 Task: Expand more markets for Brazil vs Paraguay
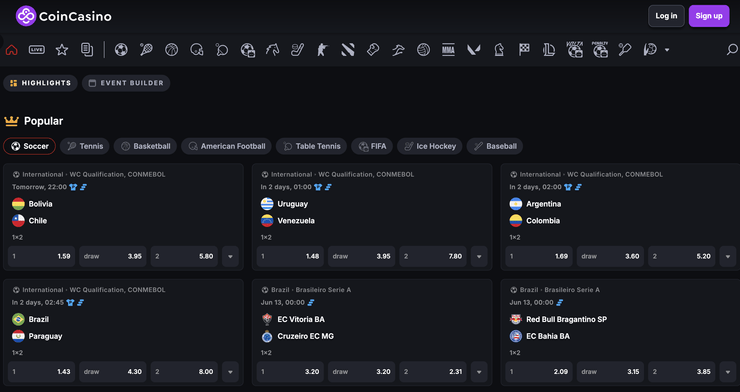[230, 372]
